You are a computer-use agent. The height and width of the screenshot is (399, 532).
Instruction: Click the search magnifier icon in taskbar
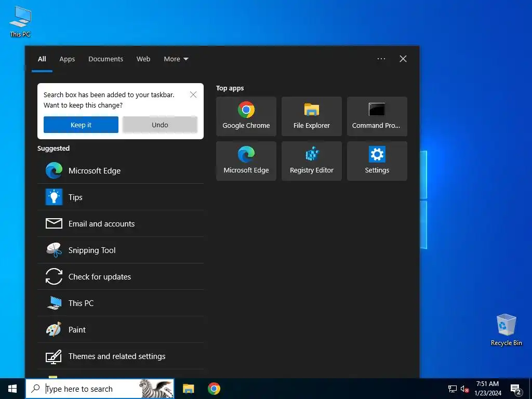35,389
